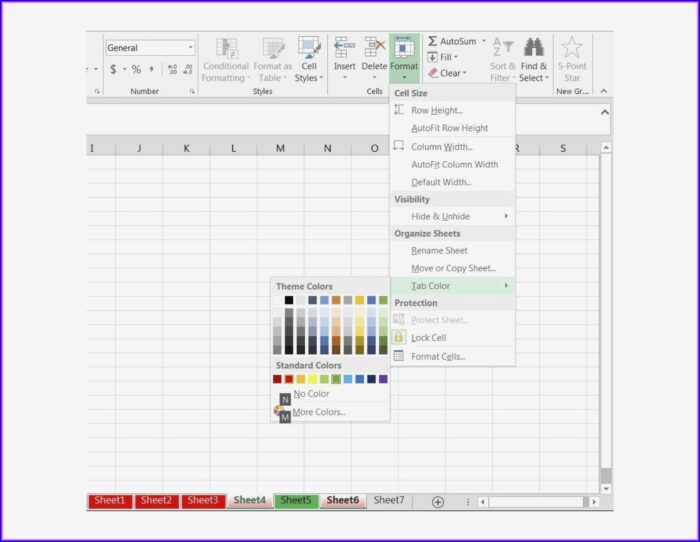Select column M header
The height and width of the screenshot is (542, 700).
click(x=280, y=148)
